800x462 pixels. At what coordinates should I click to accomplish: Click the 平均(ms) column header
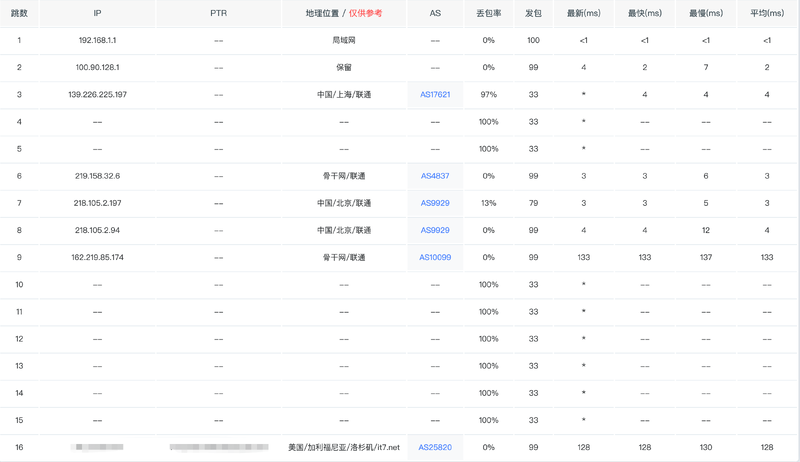pos(767,13)
